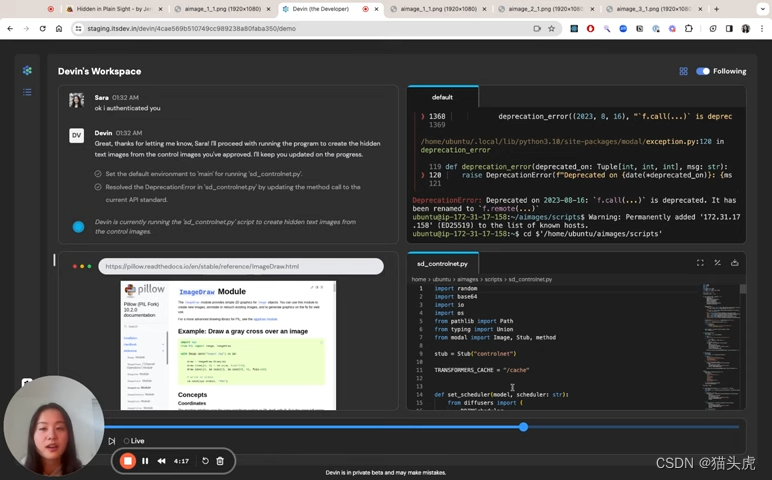Open the Chrome profile avatar

[745, 29]
